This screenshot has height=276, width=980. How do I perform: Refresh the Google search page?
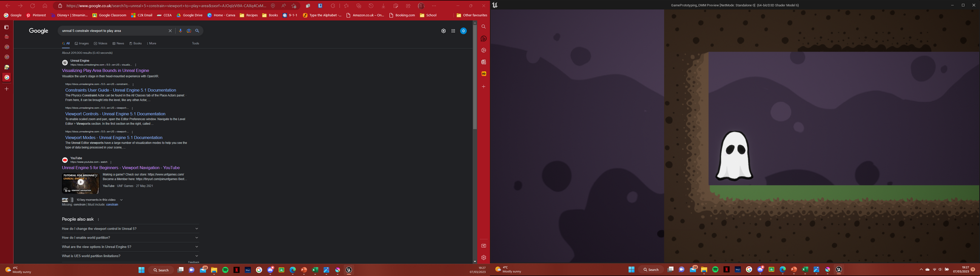click(x=32, y=6)
